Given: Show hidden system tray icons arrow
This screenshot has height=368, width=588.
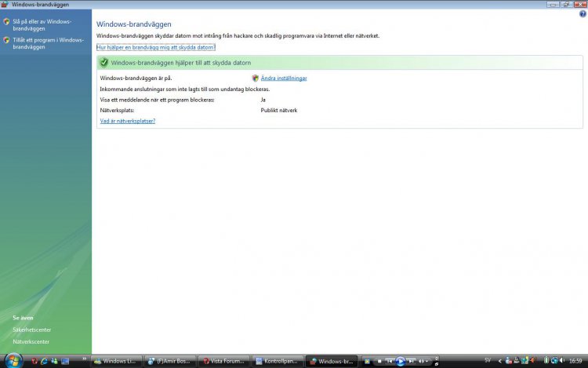Looking at the screenshot, I should point(500,361).
